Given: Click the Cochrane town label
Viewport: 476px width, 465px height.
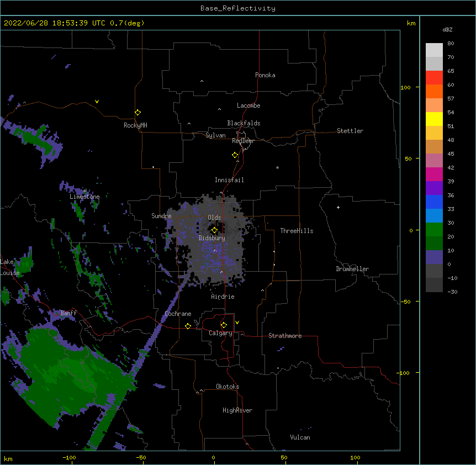Looking at the screenshot, I should (178, 314).
